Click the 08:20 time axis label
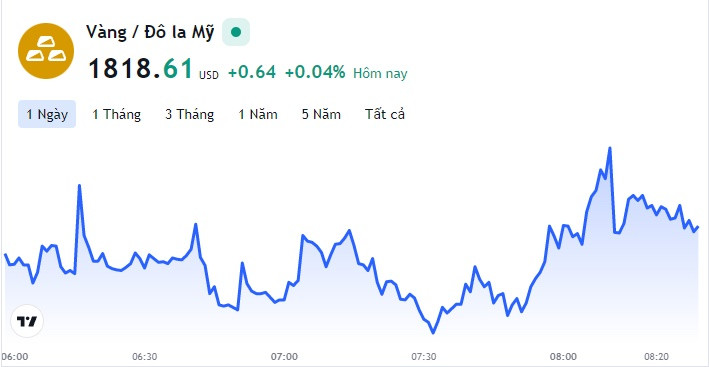 coord(657,357)
